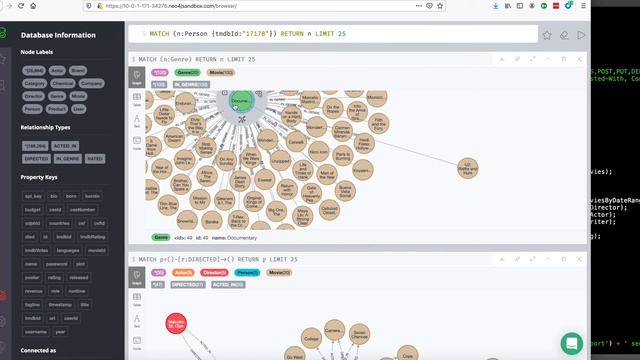Select the red Director label chip in the DIRECTED frame
The image size is (640, 360).
214,273
